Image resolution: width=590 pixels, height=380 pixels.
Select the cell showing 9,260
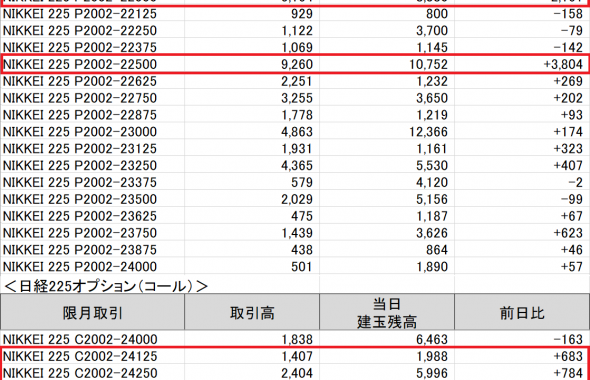[297, 64]
